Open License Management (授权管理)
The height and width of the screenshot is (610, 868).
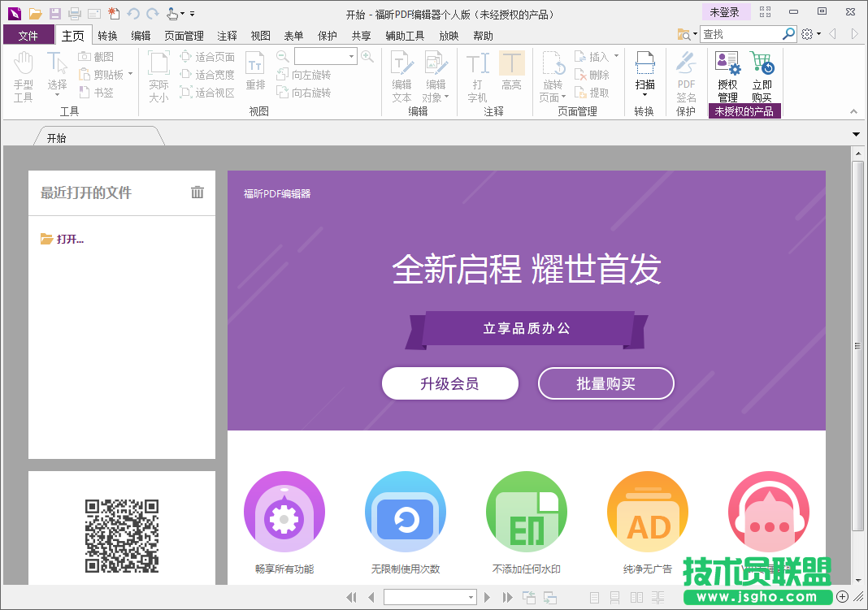(726, 77)
